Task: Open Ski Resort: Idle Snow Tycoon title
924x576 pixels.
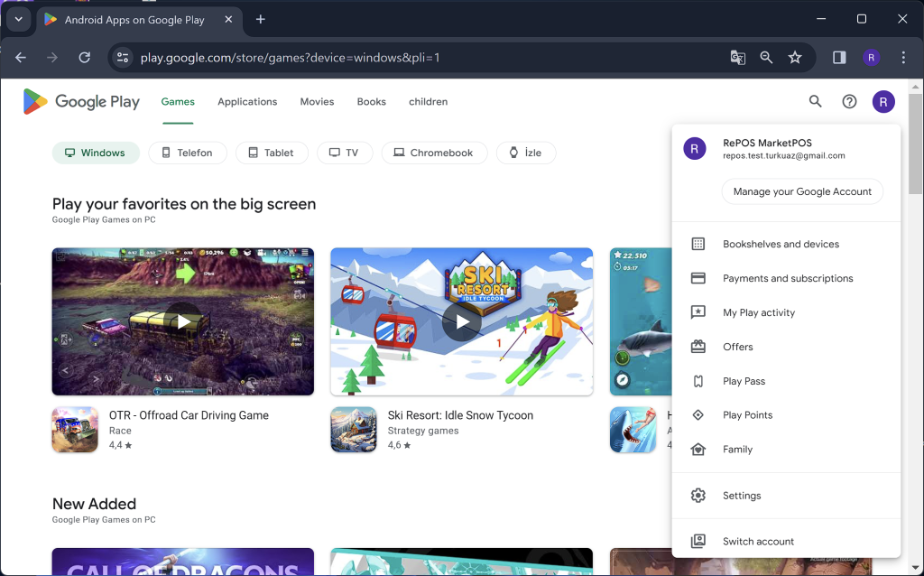Action: [460, 415]
